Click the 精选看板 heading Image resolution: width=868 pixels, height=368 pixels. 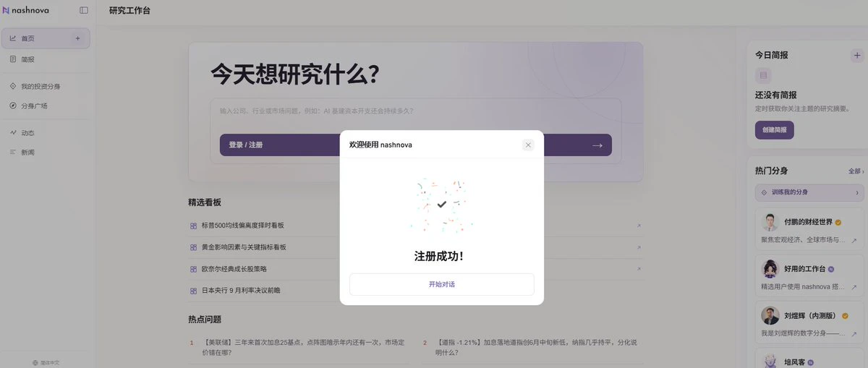click(x=205, y=202)
